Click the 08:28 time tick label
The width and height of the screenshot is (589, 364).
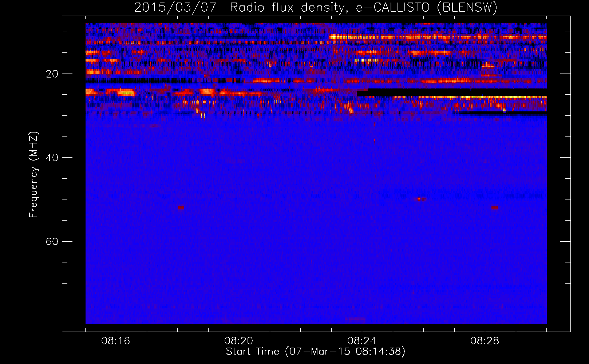pyautogui.click(x=485, y=341)
